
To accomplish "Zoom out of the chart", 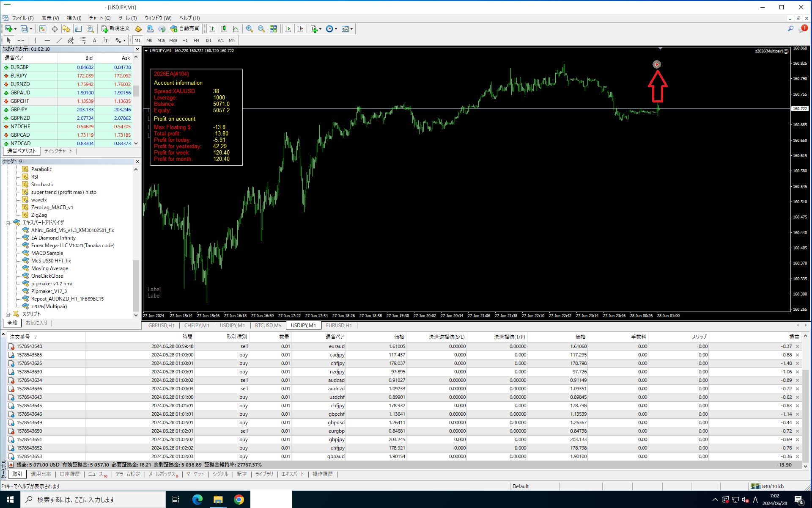I will pos(261,29).
